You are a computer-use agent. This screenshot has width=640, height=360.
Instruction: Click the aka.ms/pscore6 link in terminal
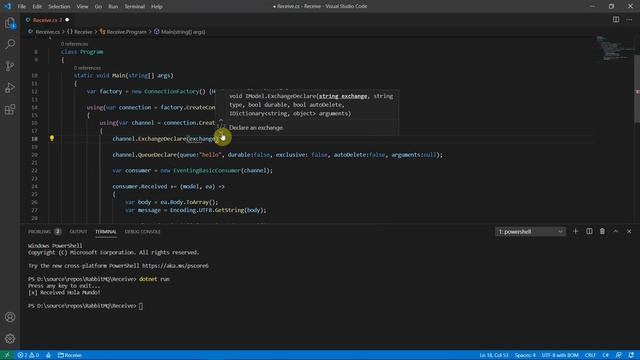point(175,266)
